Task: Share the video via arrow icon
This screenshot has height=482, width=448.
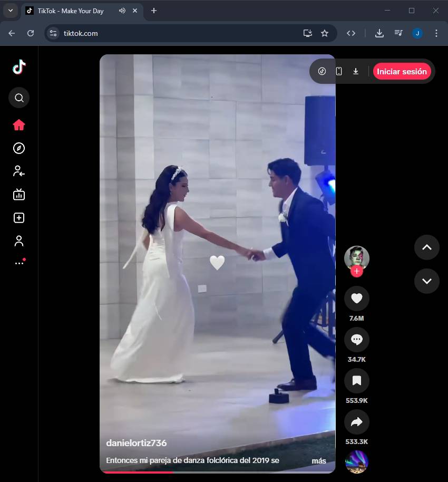Action: click(356, 422)
